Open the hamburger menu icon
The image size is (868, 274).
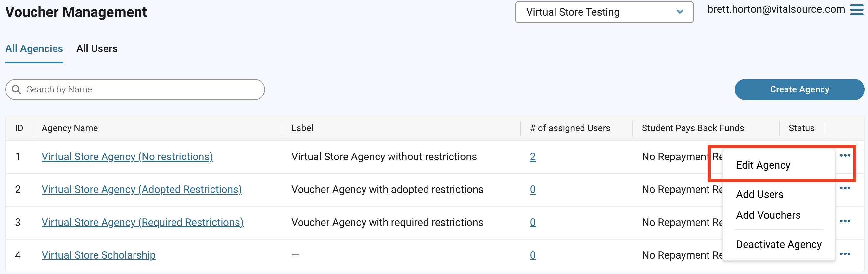857,10
